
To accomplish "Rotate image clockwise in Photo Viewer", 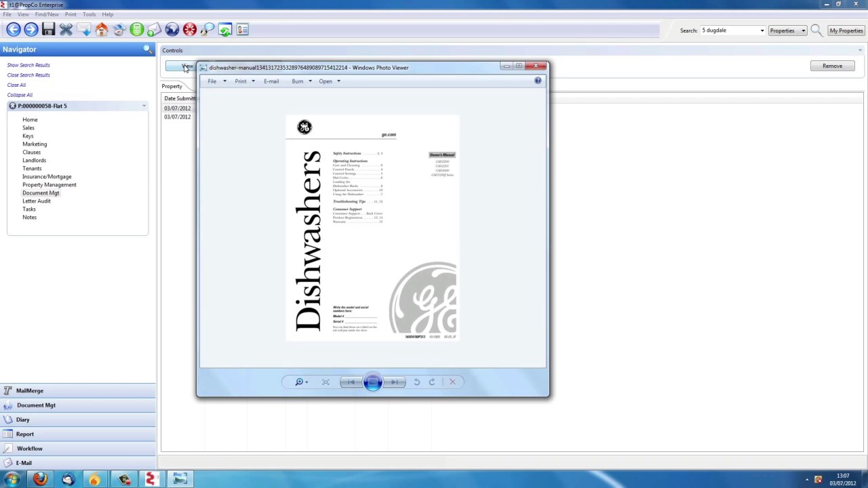I will pos(432,382).
